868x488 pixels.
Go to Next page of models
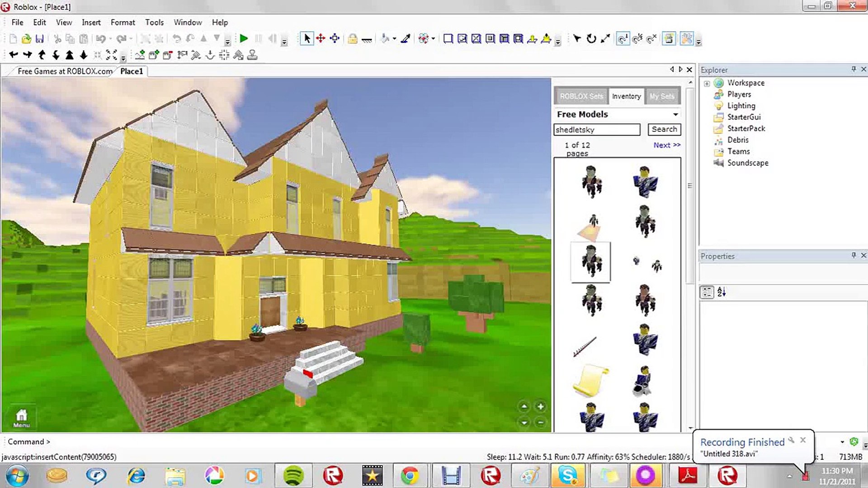[x=666, y=145]
